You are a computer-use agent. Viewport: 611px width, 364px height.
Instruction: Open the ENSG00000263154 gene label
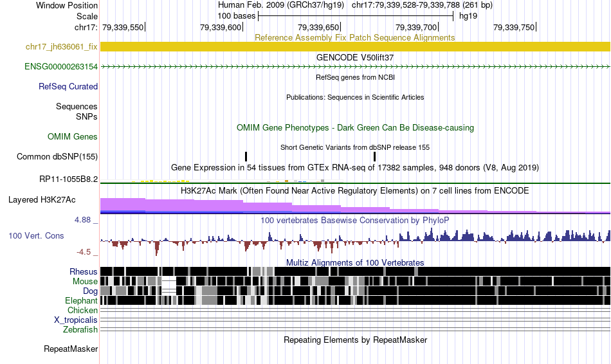tap(61, 67)
